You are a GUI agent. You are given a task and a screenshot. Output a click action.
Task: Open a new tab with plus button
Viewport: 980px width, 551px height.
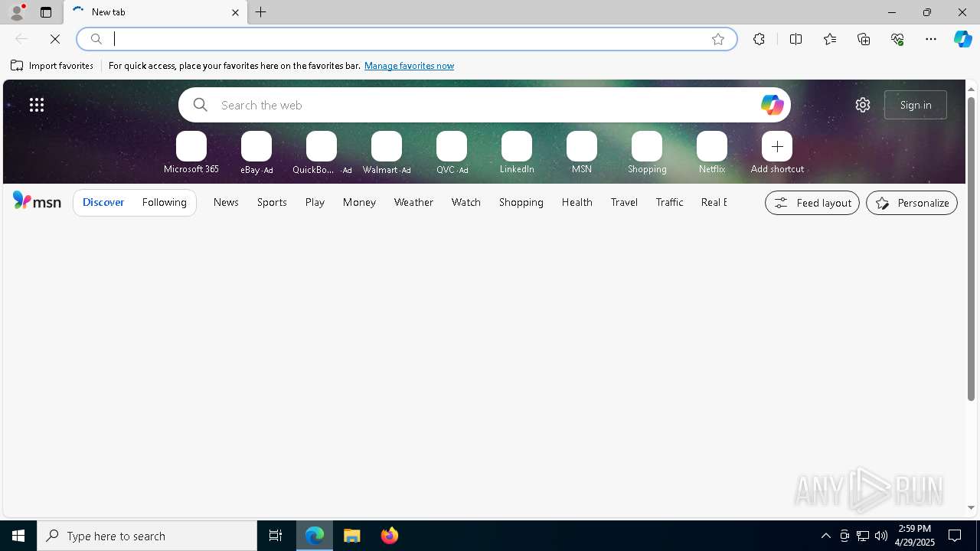pyautogui.click(x=261, y=12)
